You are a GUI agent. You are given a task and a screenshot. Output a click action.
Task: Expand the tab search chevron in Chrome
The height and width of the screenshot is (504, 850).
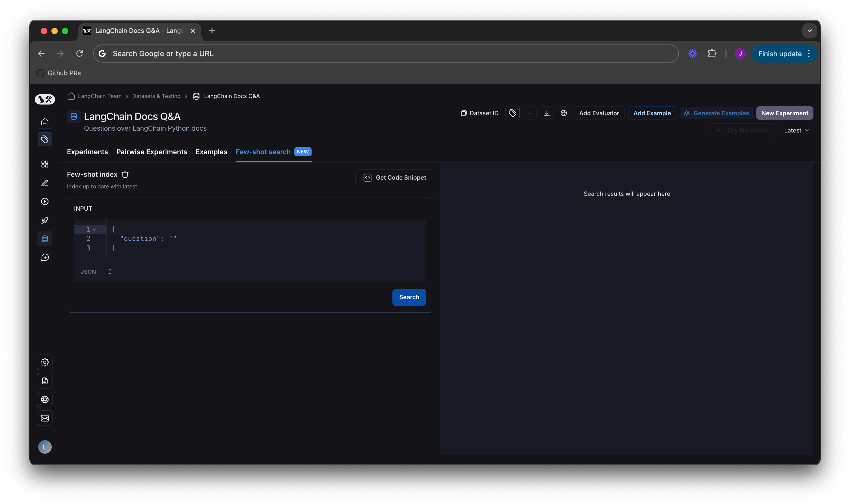coord(809,31)
